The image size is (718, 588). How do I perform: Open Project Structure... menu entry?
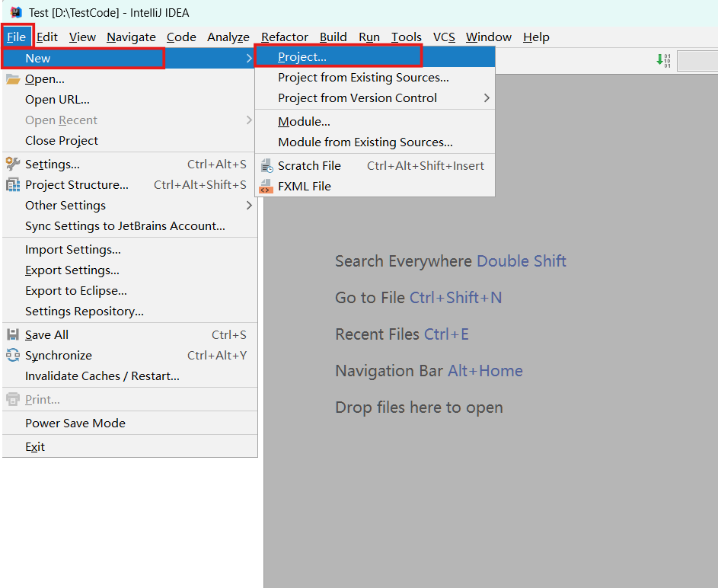(x=129, y=184)
